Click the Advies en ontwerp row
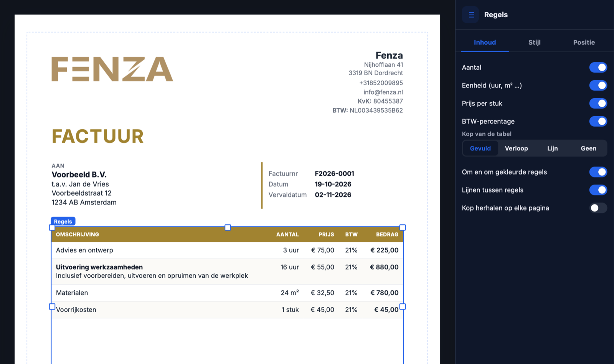 (x=227, y=250)
